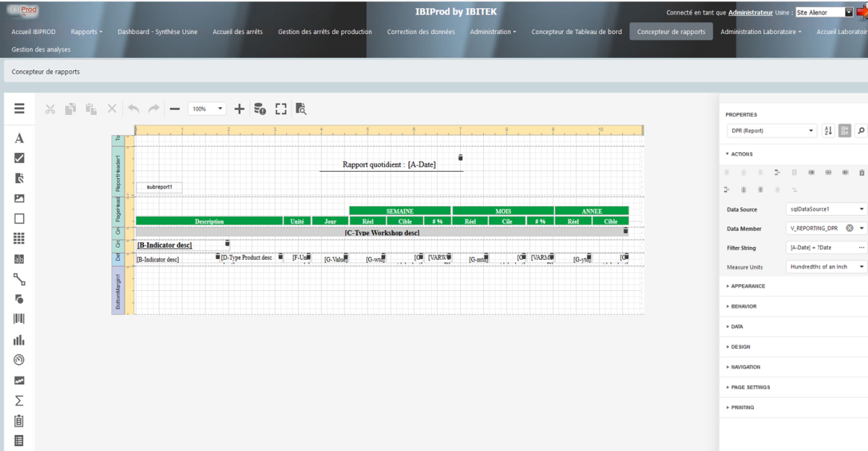Open the Rapports menu
The height and width of the screenshot is (451, 868).
coord(86,31)
